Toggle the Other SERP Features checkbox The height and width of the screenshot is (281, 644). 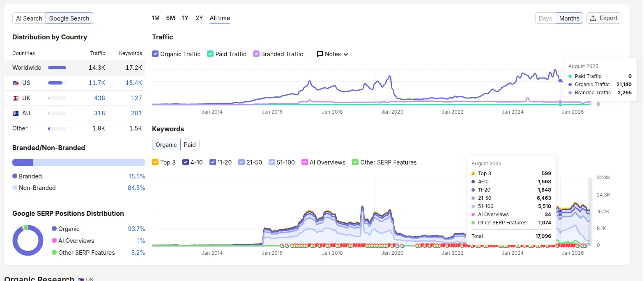(x=355, y=162)
